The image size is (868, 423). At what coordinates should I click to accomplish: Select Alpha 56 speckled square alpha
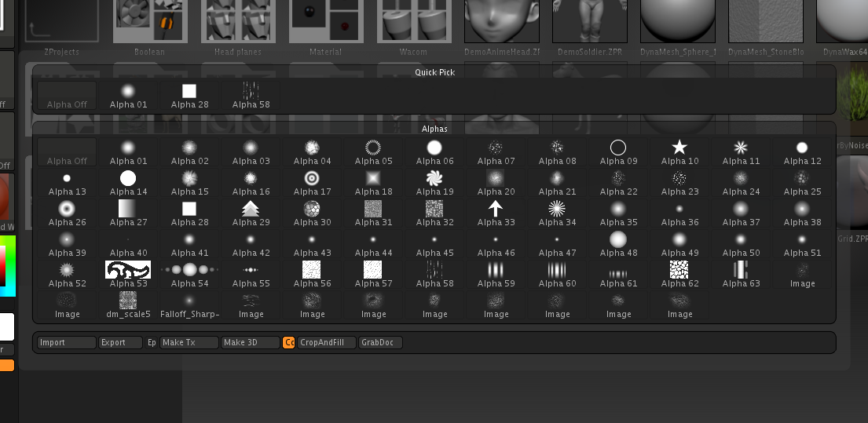tap(312, 274)
